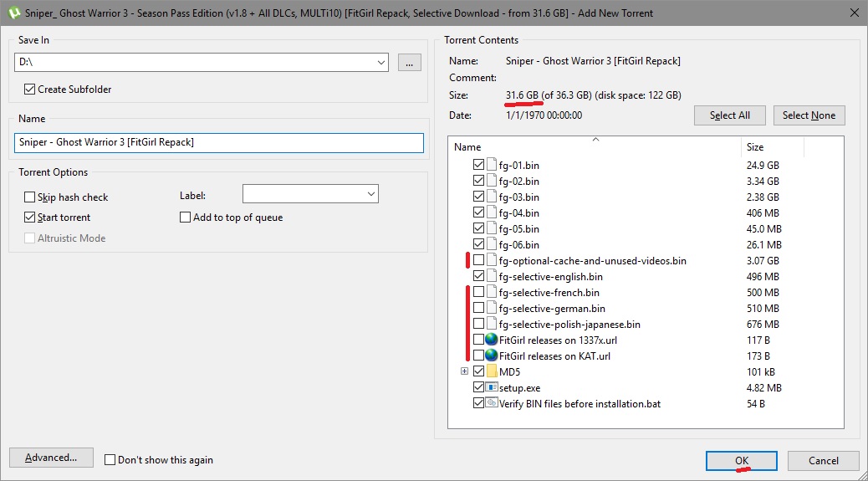Screen dimensions: 868x481
Task: Close the Add New Torrent dialog
Action: coord(854,13)
